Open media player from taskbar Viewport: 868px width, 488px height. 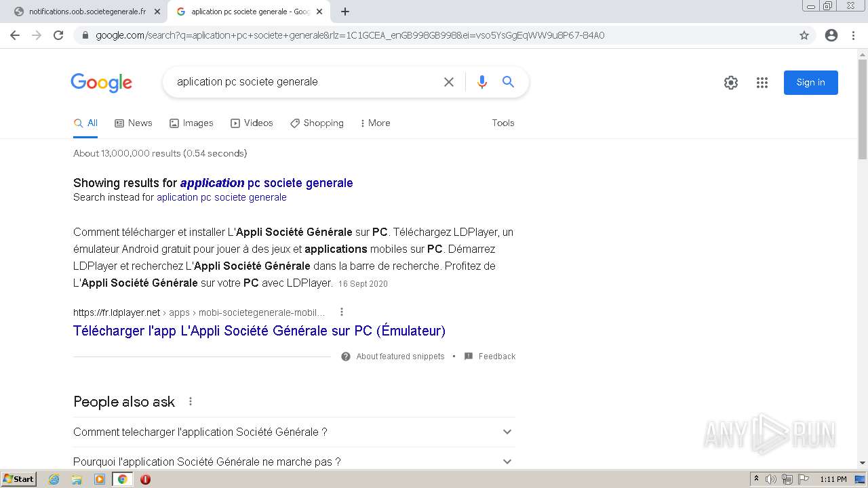point(100,479)
